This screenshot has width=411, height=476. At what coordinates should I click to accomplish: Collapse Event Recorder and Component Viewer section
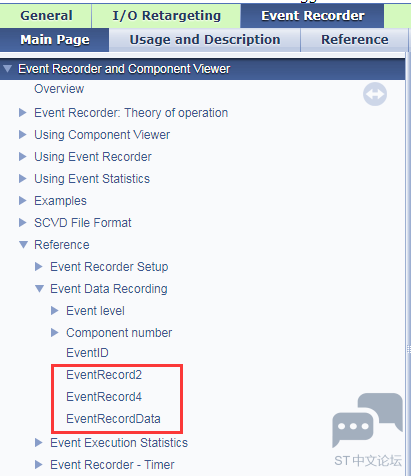coord(7,69)
